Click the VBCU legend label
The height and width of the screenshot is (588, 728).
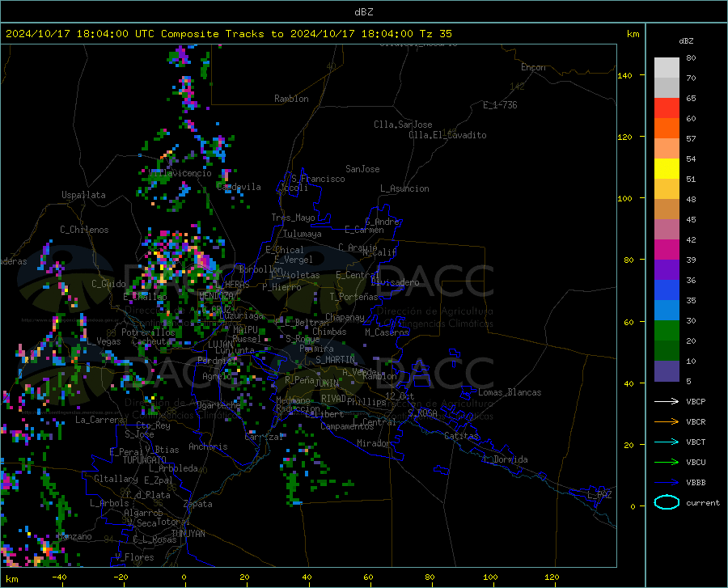(696, 462)
